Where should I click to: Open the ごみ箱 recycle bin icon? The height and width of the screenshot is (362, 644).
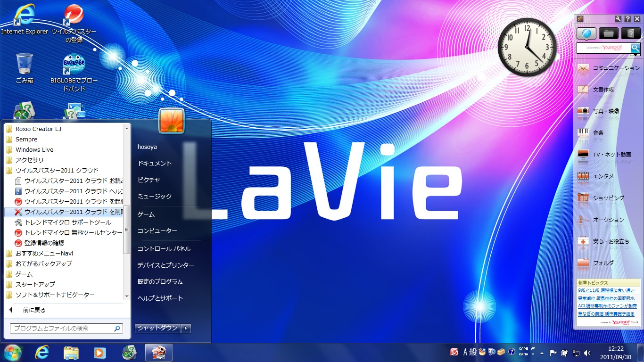point(25,69)
